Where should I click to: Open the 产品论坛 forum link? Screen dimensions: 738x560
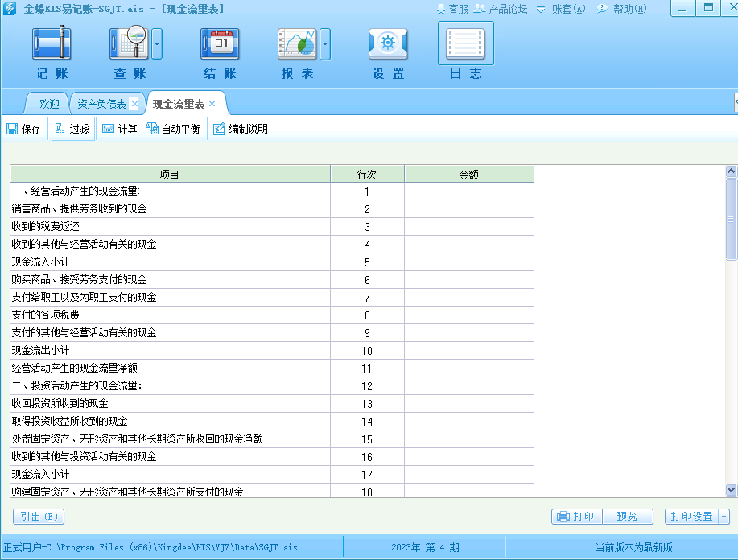click(x=501, y=9)
